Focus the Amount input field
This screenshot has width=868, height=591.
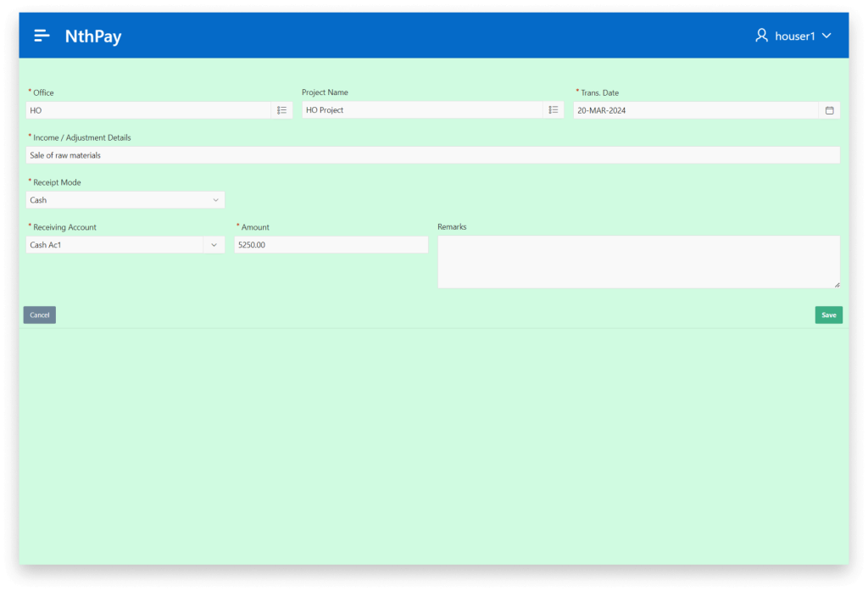click(331, 245)
